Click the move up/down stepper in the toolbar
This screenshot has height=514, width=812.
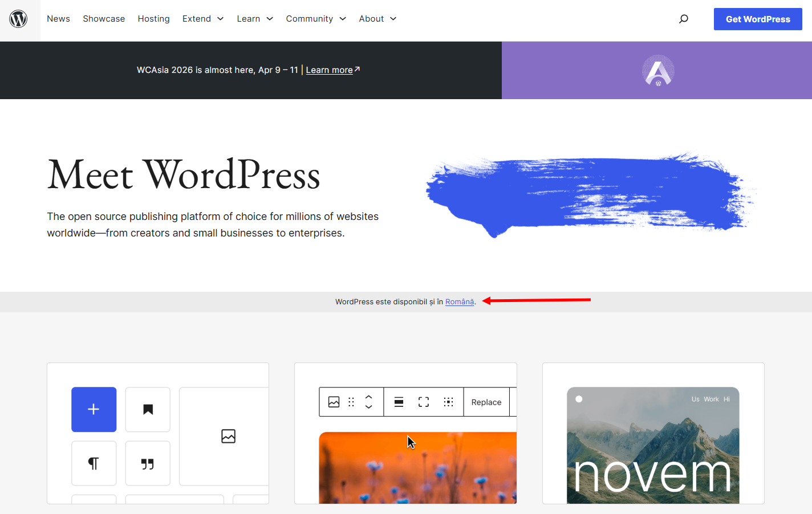pyautogui.click(x=368, y=402)
